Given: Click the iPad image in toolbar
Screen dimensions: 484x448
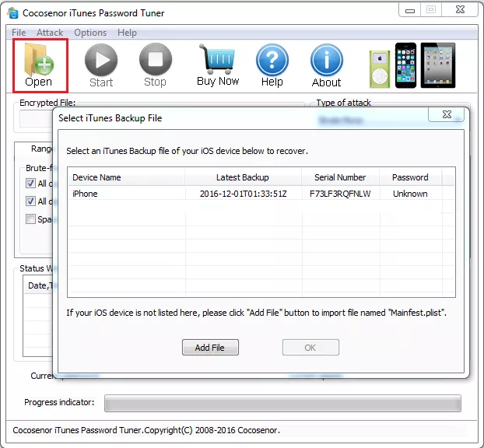Looking at the screenshot, I should 438,65.
